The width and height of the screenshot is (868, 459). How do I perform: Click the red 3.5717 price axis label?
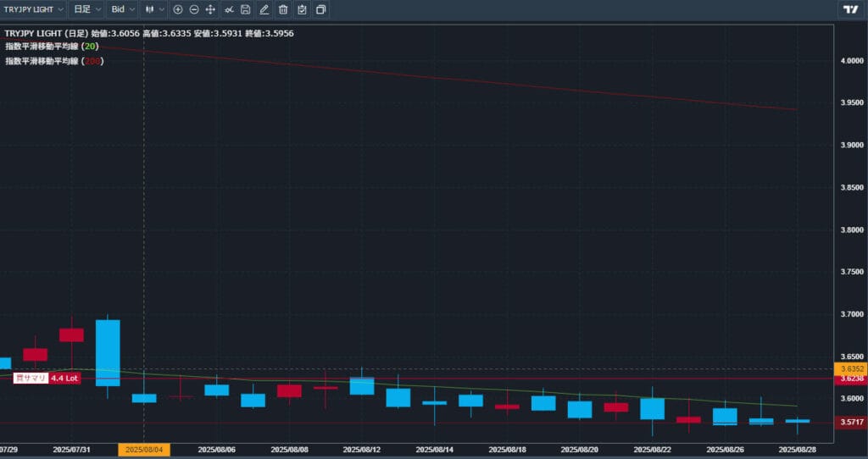coord(851,423)
